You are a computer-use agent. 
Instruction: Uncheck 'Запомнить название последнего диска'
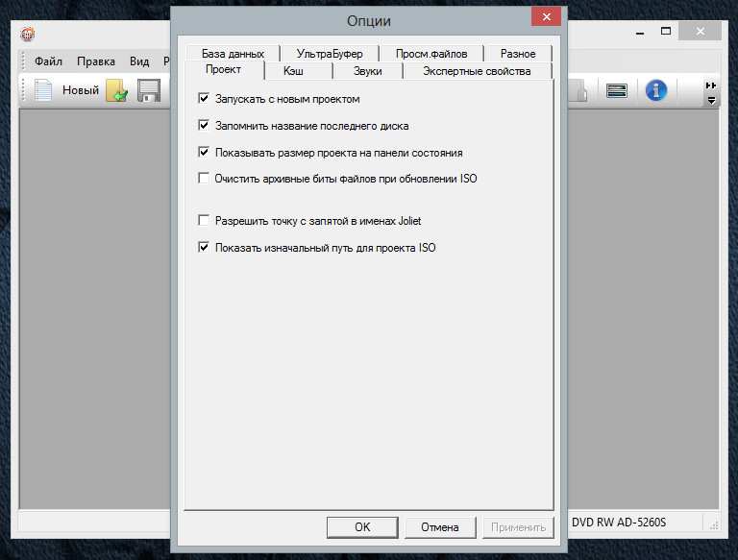[204, 125]
